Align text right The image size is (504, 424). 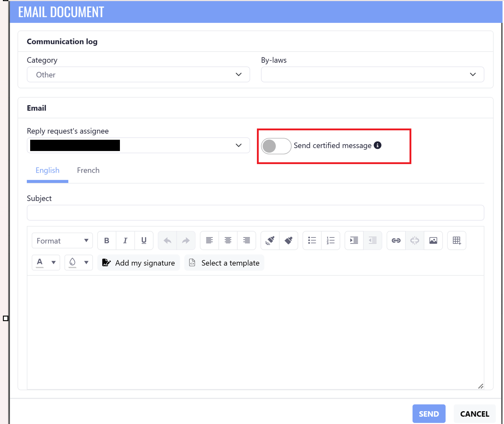[x=247, y=240]
